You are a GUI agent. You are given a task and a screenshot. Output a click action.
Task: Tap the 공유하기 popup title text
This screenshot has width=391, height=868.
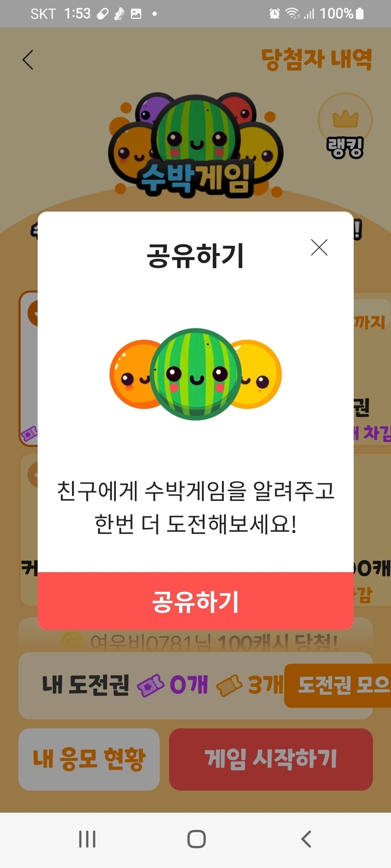point(195,256)
